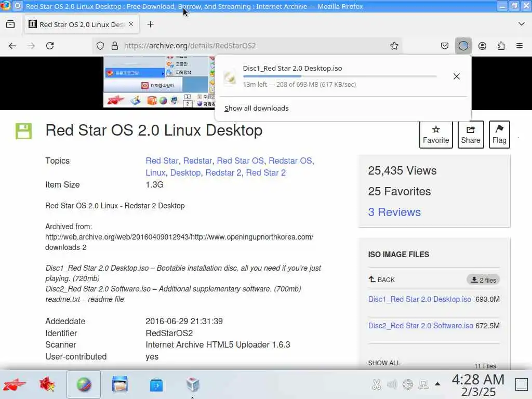
Task: Download Disc2_Red Star 2.0 Software.iso
Action: 421,326
